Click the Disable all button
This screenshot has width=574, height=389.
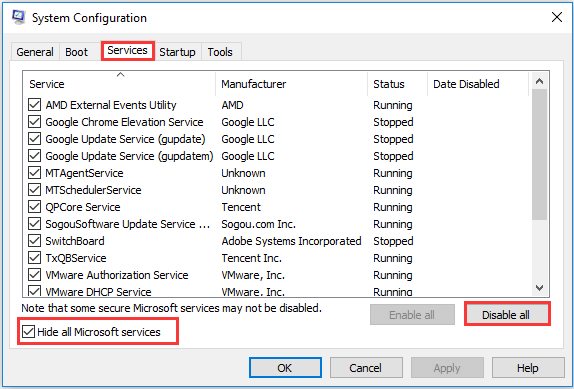[506, 315]
